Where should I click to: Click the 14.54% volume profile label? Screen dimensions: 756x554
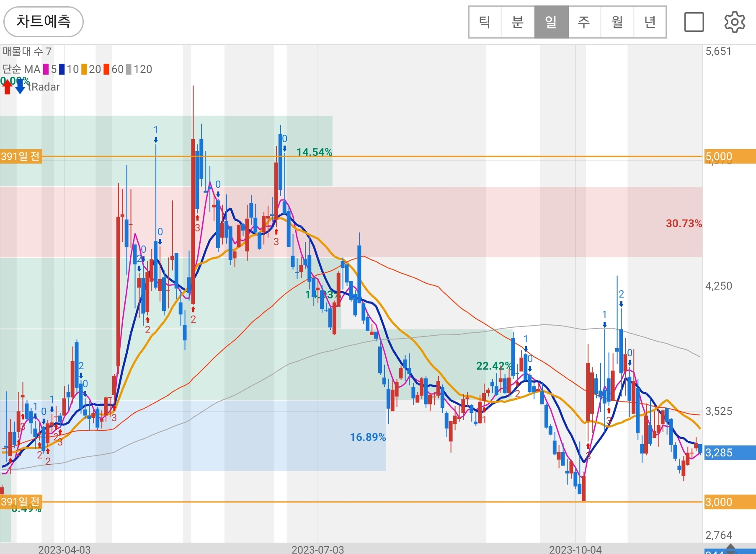tap(314, 152)
